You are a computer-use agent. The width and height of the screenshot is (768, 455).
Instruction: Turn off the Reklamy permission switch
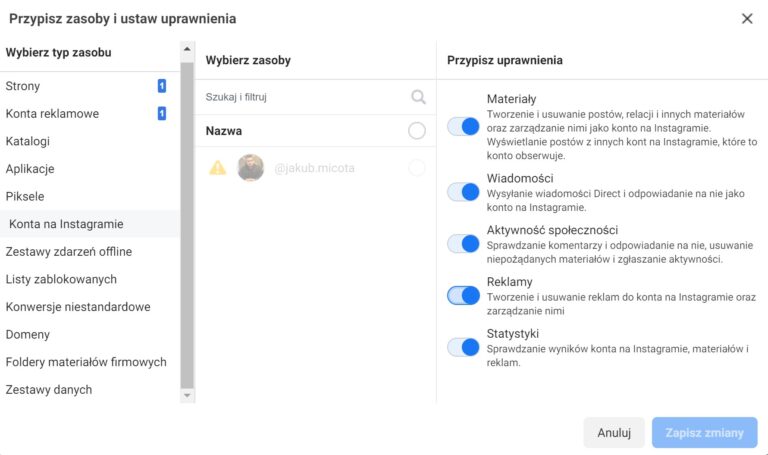(463, 295)
